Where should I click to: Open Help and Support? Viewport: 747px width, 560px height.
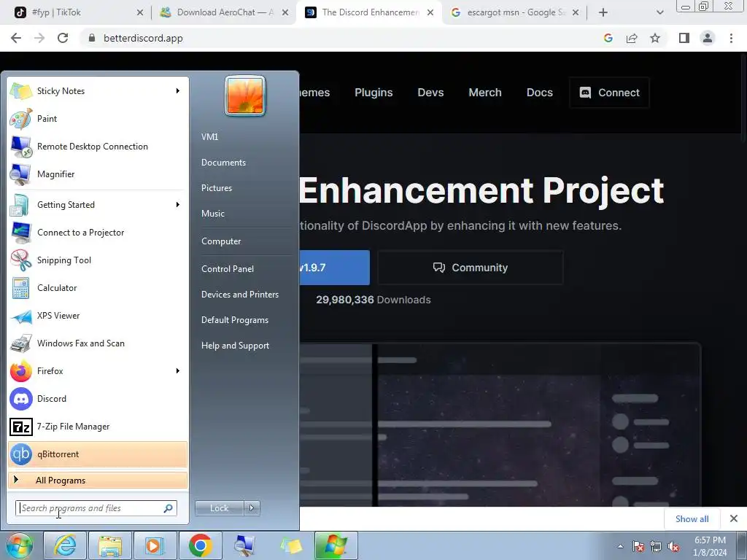click(x=236, y=346)
